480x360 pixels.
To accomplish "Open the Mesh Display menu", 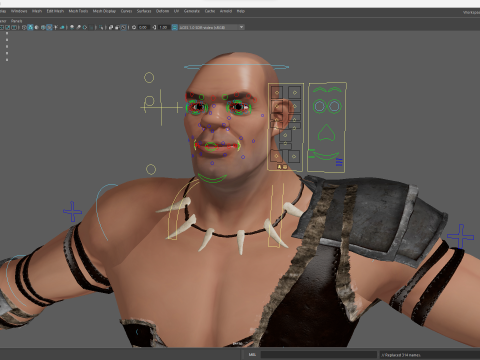I will coord(104,11).
